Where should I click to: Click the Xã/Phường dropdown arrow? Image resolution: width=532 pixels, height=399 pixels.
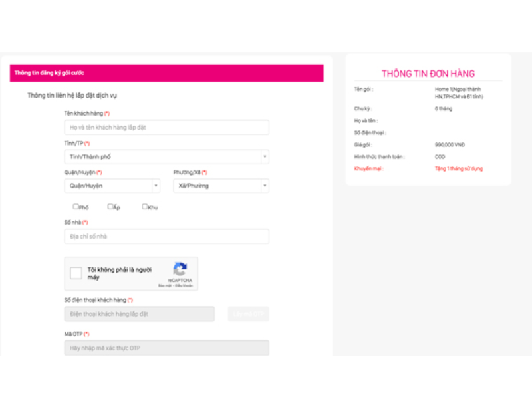[x=264, y=186]
